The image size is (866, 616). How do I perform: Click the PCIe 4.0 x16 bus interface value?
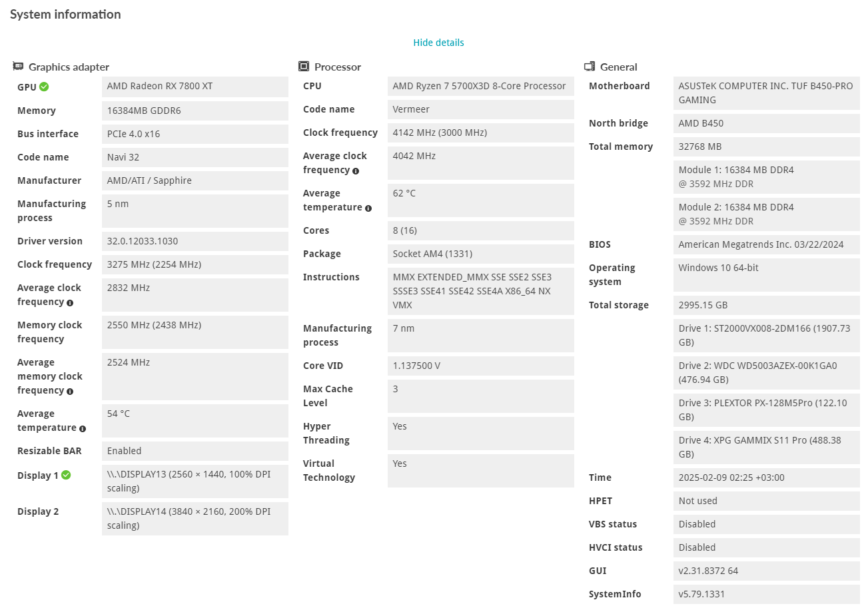point(195,134)
